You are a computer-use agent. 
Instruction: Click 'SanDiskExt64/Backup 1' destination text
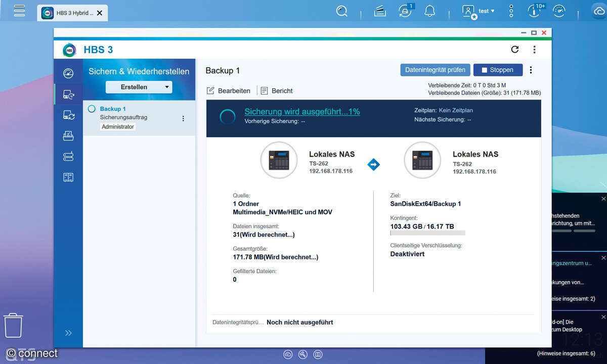coord(425,204)
